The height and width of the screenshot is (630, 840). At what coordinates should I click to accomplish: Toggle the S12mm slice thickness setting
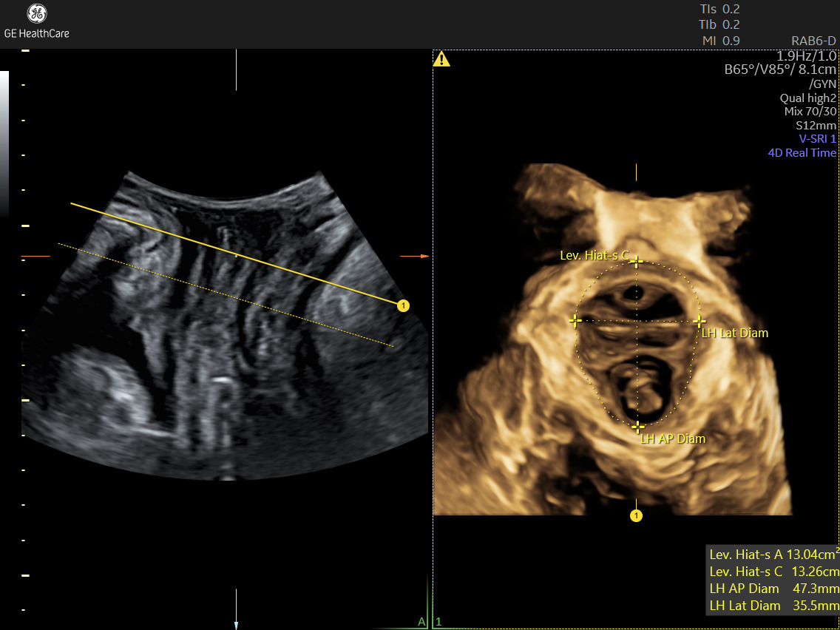[x=816, y=125]
